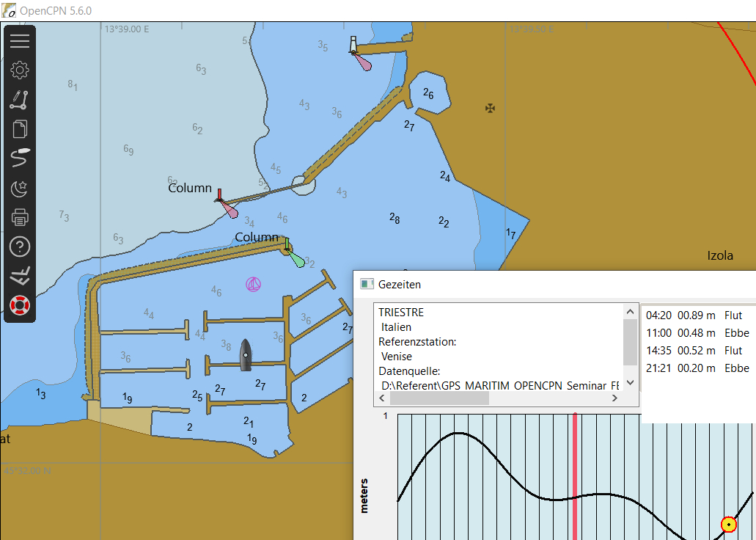The height and width of the screenshot is (540, 756).
Task: Select the 11:00 00.48 m Ebbe entry
Action: point(697,333)
